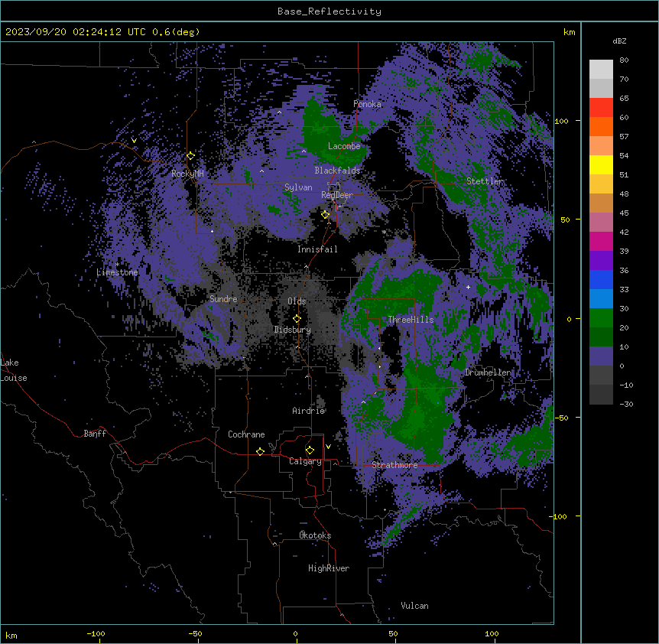Click the RockyMH label
The width and height of the screenshot is (659, 644).
coord(187,174)
